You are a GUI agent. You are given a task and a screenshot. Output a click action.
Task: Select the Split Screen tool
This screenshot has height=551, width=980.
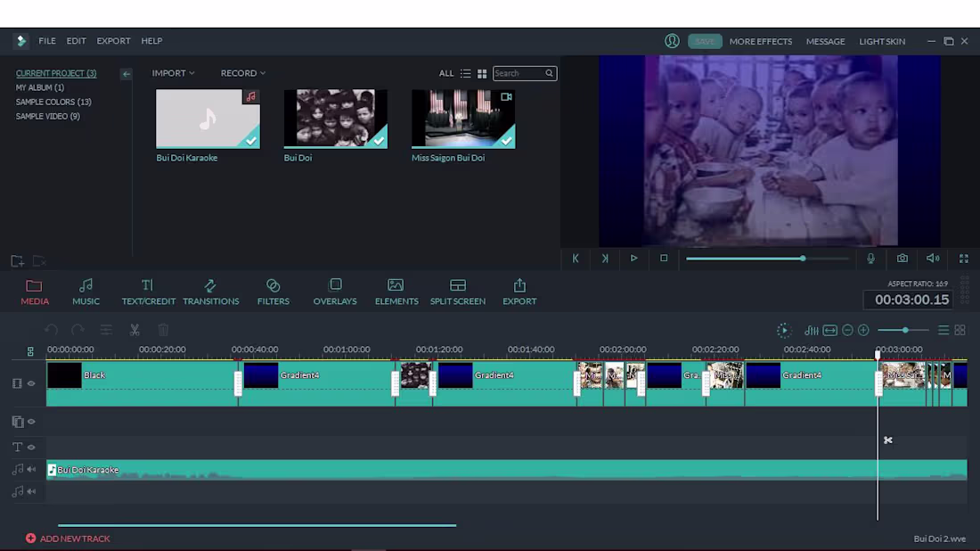(457, 290)
